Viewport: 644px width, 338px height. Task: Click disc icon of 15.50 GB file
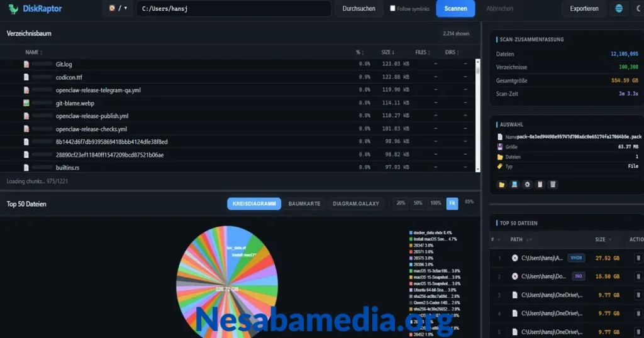514,276
